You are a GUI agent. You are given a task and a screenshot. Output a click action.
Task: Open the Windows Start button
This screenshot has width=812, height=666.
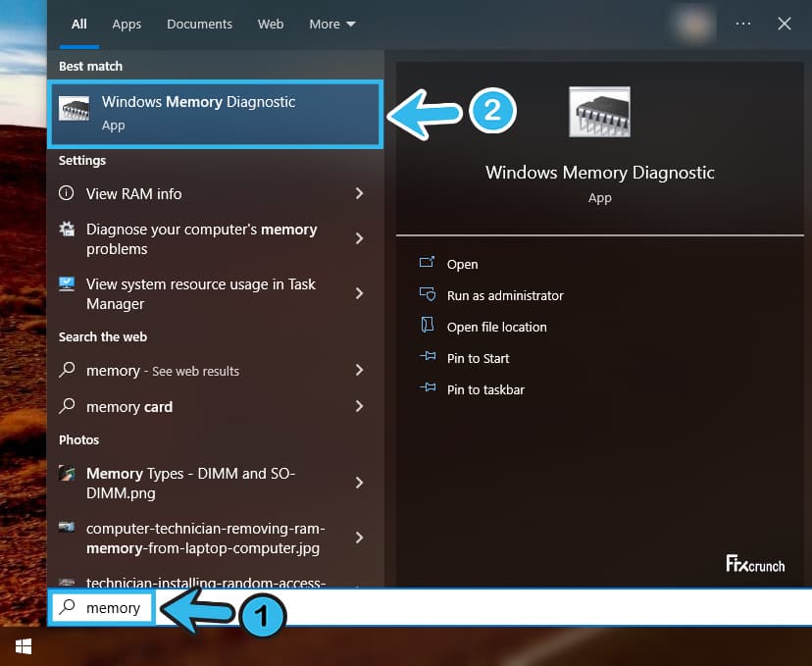coord(24,646)
